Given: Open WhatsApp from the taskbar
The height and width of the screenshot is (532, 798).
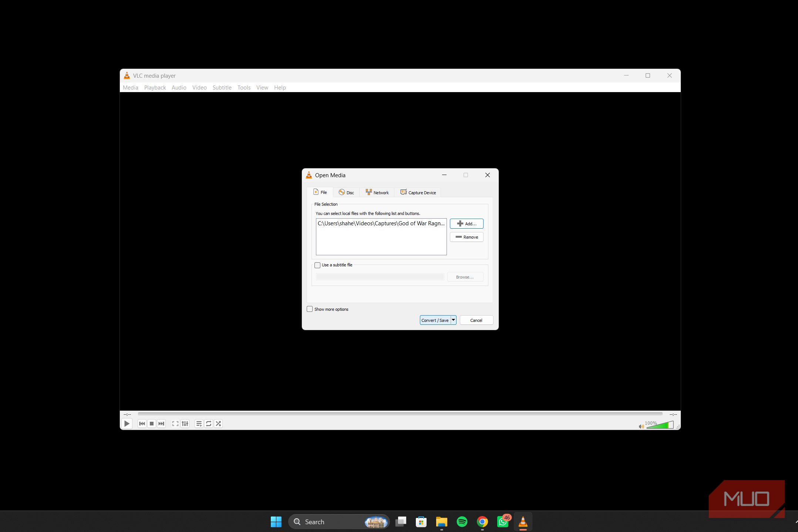Looking at the screenshot, I should coord(503,522).
